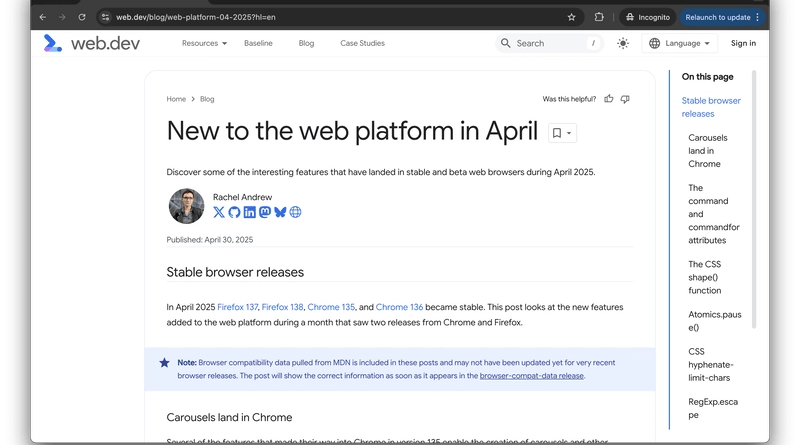The width and height of the screenshot is (800, 445).
Task: Open Rachel Andrew's X profile icon
Action: (219, 212)
